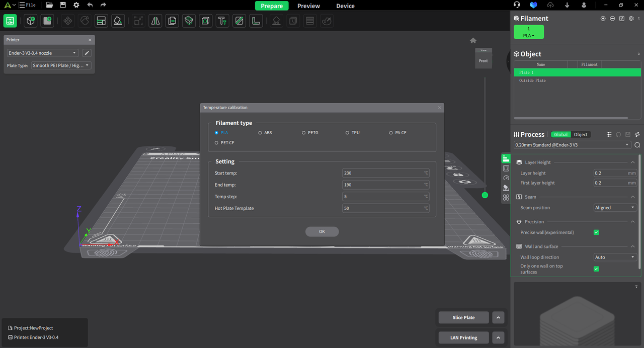Change the Wall loop direction dropdown
Screen dimensions: 644x348
[615, 257]
